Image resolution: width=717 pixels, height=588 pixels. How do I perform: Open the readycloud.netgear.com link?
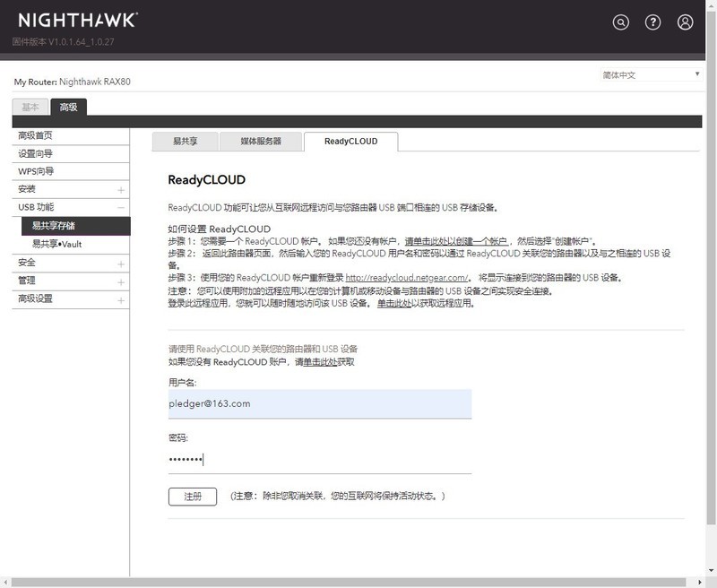(x=407, y=278)
